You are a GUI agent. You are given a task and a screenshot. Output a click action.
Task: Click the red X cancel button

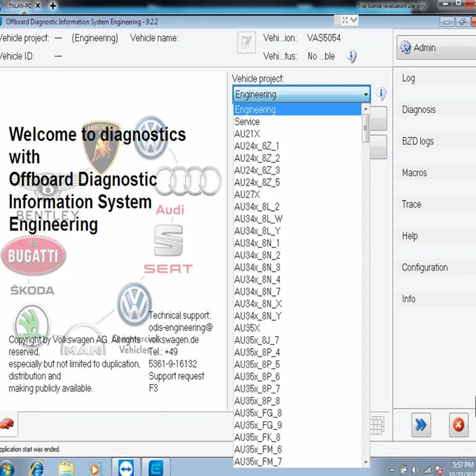pos(458,425)
